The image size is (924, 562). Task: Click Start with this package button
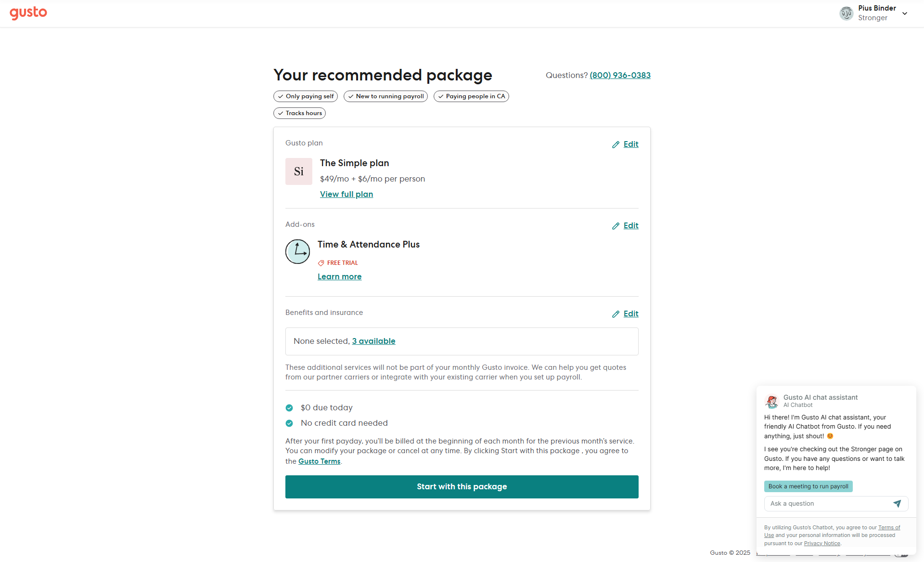(x=462, y=487)
